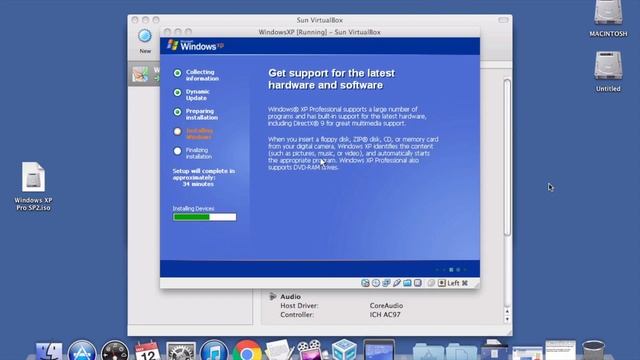Open the Untitled drive on desktop

608,71
